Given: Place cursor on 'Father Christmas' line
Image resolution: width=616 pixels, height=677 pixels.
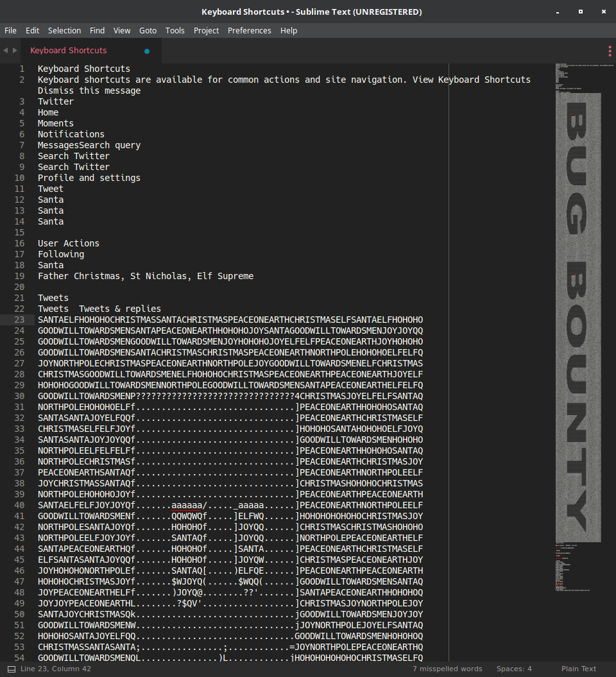Looking at the screenshot, I should (x=146, y=276).
